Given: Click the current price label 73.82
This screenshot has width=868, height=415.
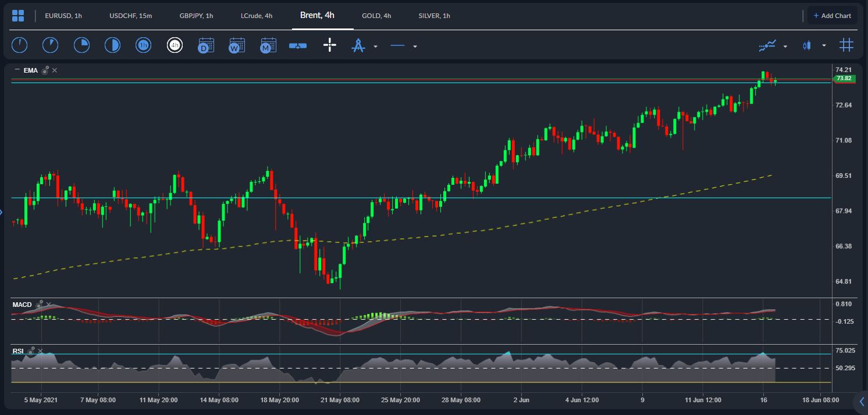Looking at the screenshot, I should point(844,78).
